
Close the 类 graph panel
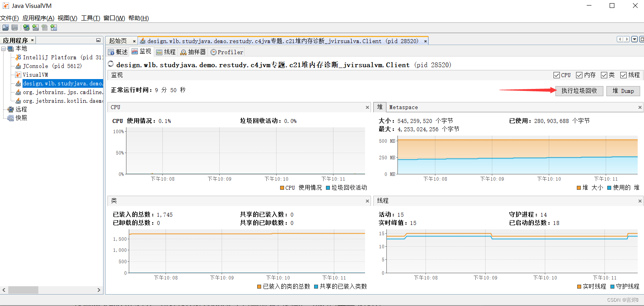pos(367,201)
